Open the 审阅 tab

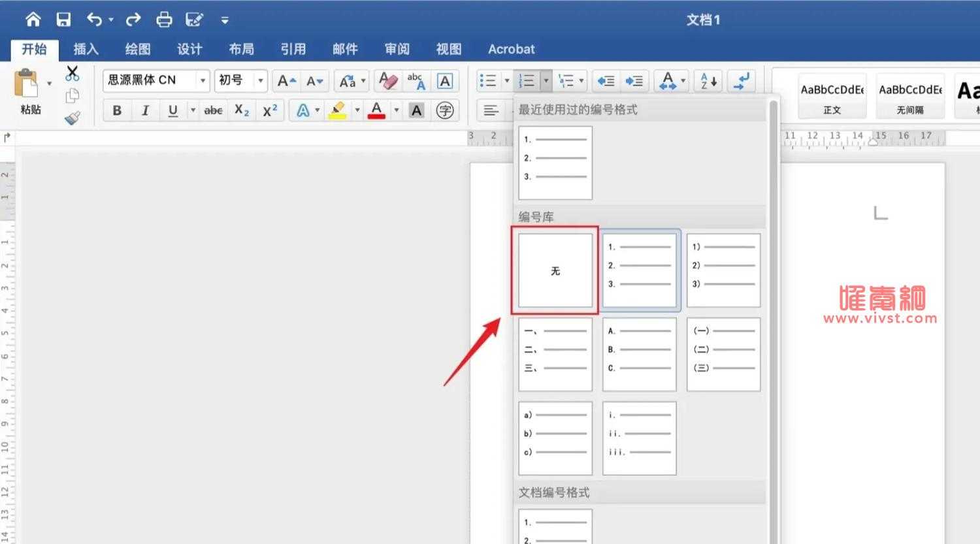(397, 49)
